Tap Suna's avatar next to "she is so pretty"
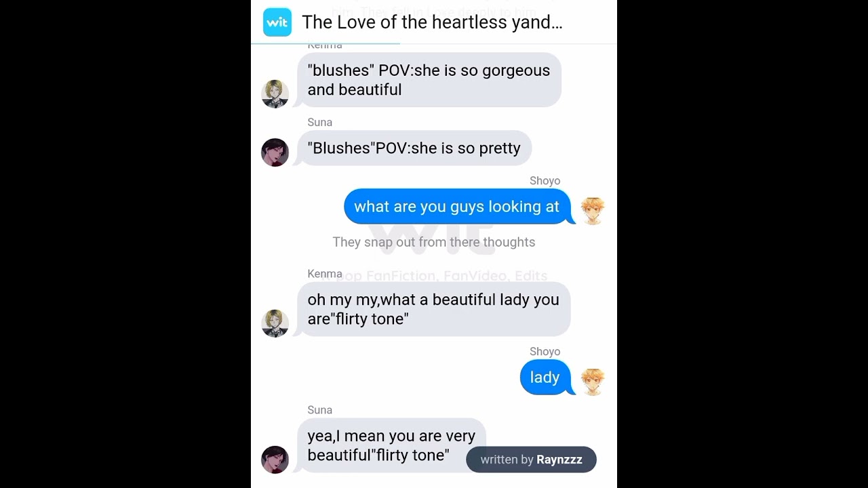 coord(275,152)
